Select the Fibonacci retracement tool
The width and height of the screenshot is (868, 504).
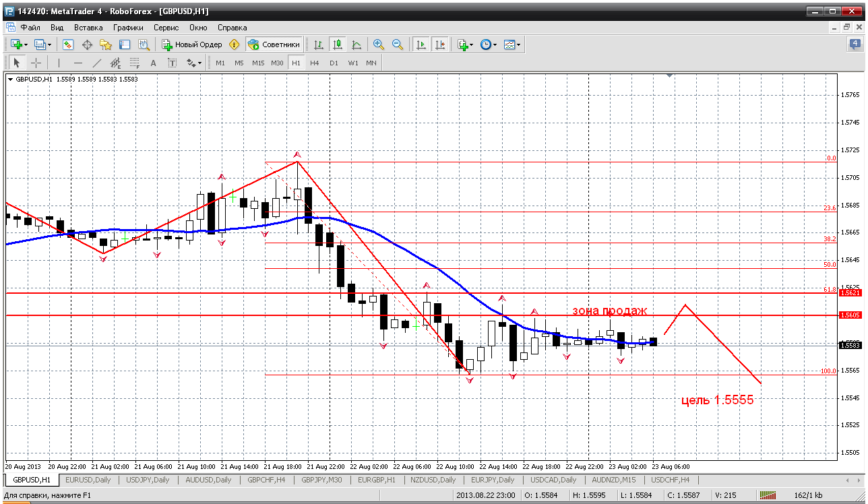[134, 63]
